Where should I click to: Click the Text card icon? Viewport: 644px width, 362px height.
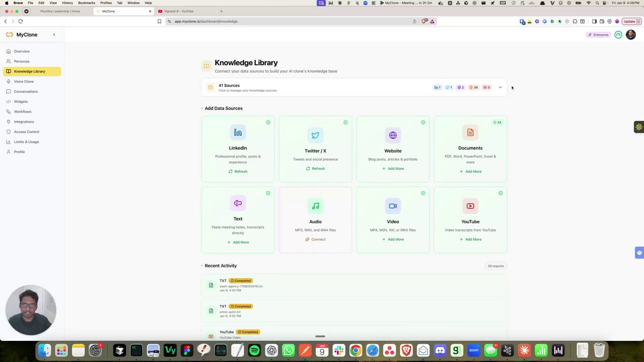click(x=238, y=203)
